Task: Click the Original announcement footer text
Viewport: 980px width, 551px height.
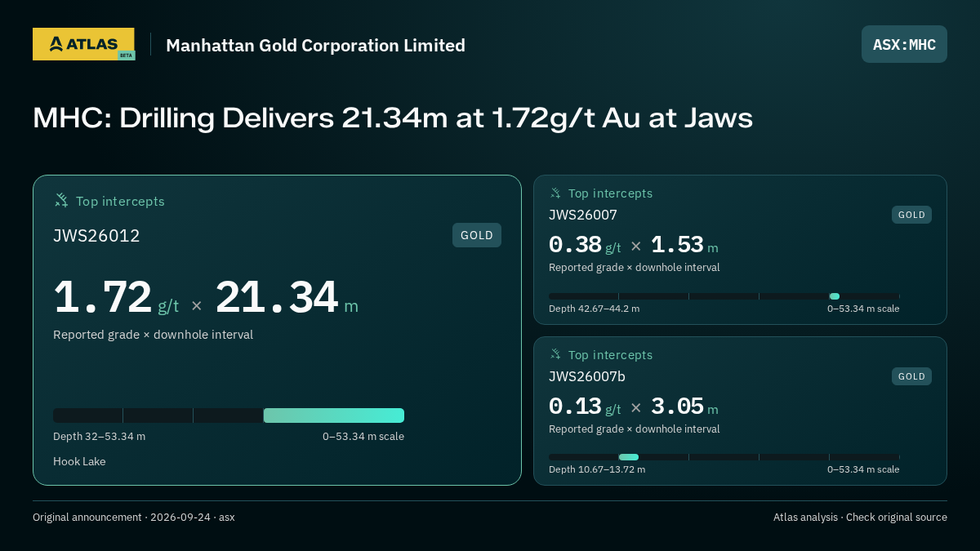Action: [133, 518]
